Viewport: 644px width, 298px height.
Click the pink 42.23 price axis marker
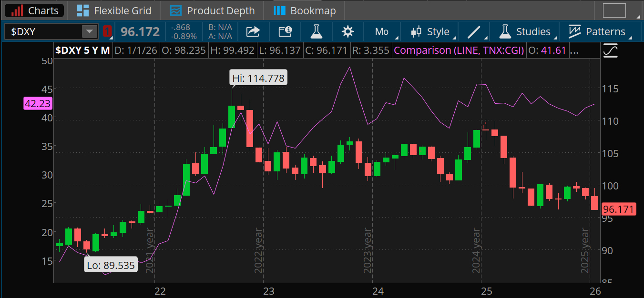pyautogui.click(x=37, y=103)
